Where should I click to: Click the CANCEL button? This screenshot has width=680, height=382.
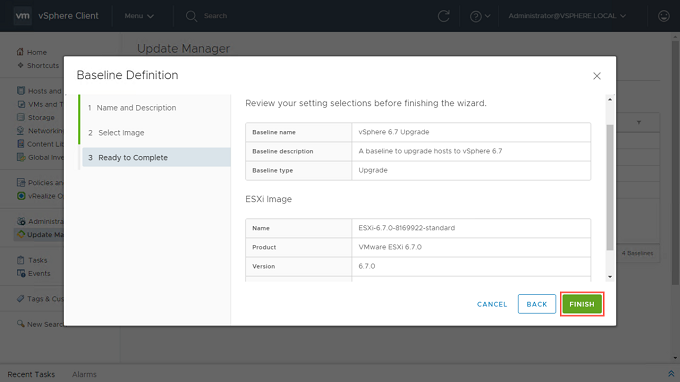coord(492,304)
